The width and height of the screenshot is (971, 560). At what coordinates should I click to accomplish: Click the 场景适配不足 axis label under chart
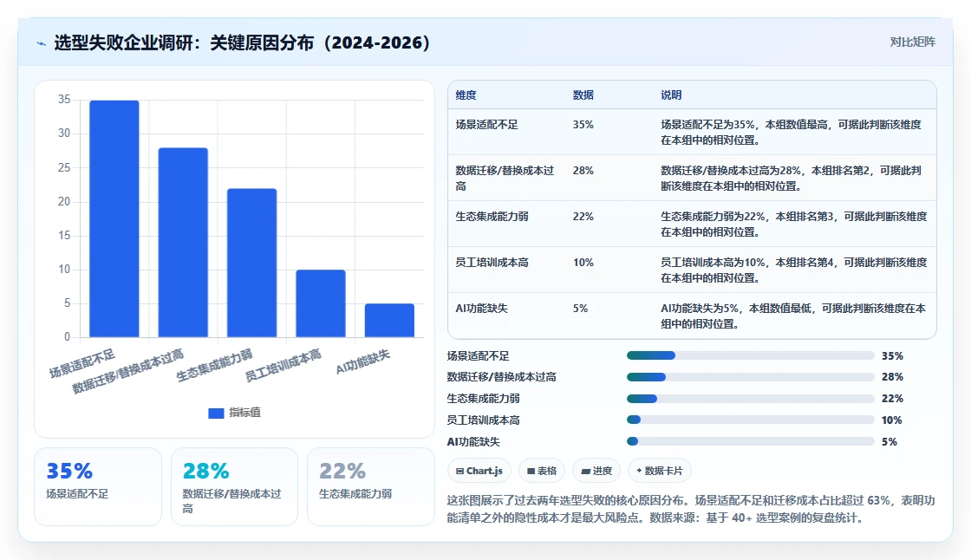tap(82, 363)
